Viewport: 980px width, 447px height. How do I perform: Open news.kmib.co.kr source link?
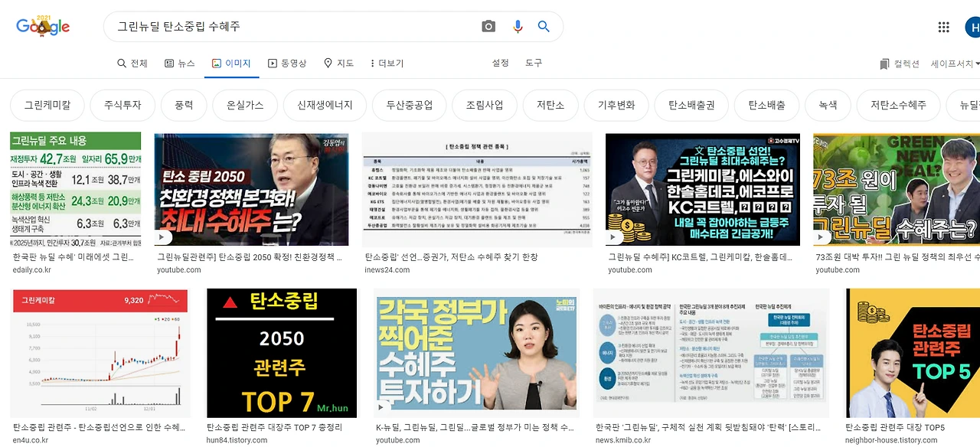click(623, 440)
